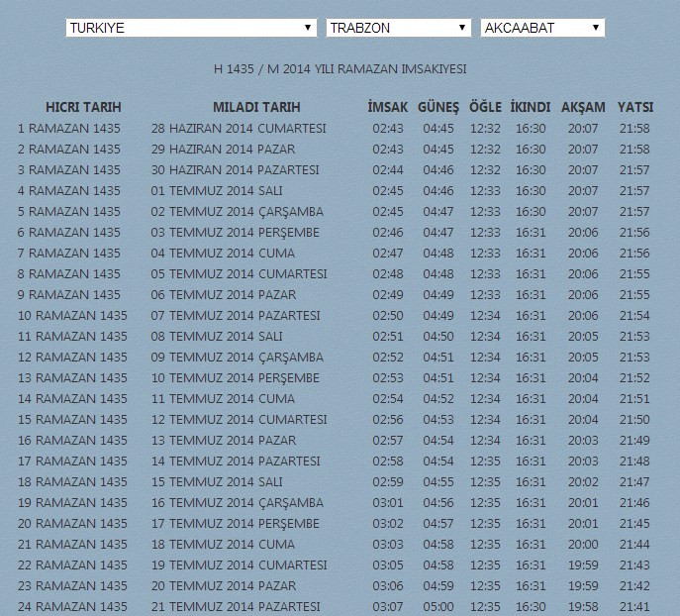This screenshot has width=680, height=616.
Task: Select the İMSAK column header
Action: (387, 107)
